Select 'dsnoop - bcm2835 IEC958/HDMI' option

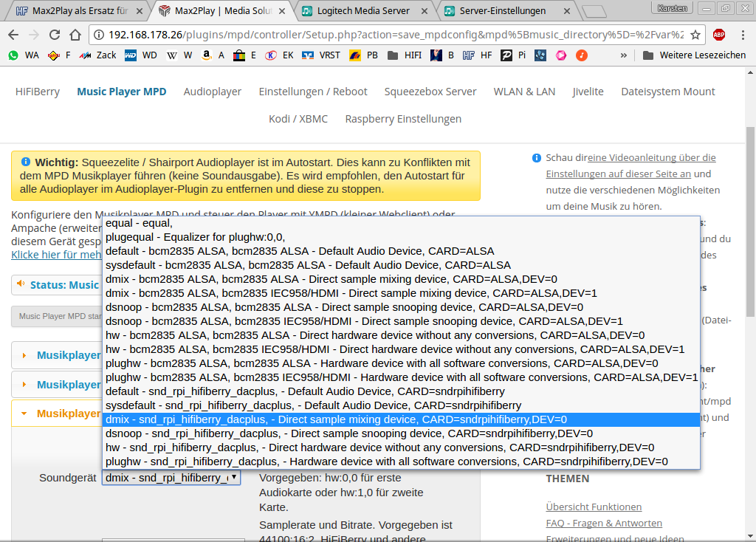401,321
